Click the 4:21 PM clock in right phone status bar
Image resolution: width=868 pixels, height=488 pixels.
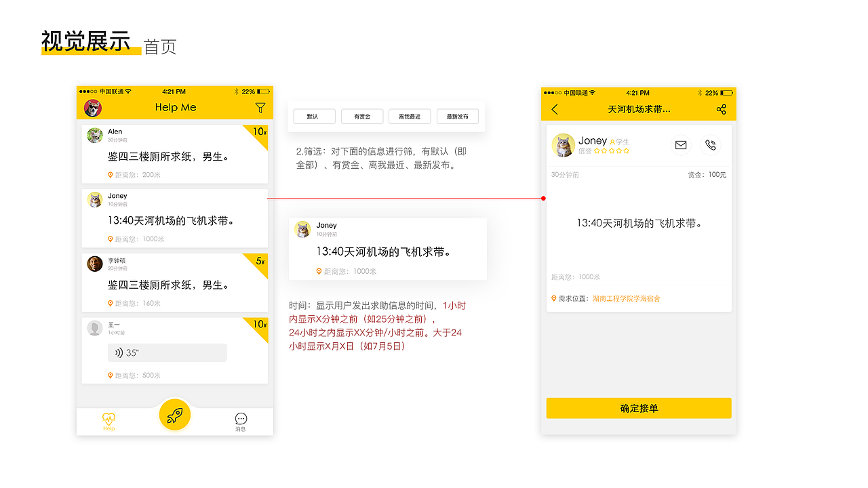(x=637, y=93)
